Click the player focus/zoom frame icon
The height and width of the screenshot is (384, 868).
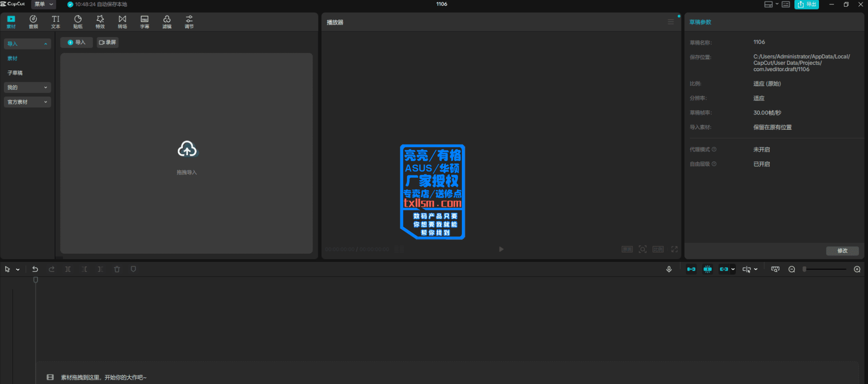pyautogui.click(x=643, y=249)
